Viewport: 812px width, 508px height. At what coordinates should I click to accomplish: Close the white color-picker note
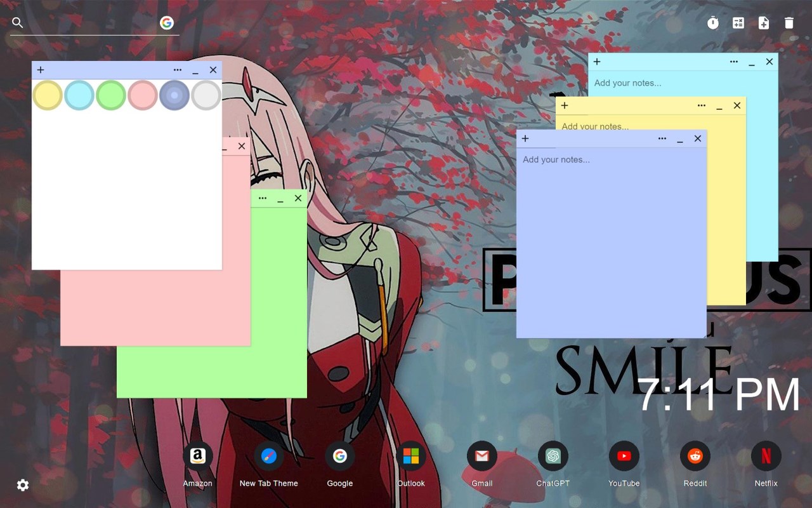[x=213, y=70]
